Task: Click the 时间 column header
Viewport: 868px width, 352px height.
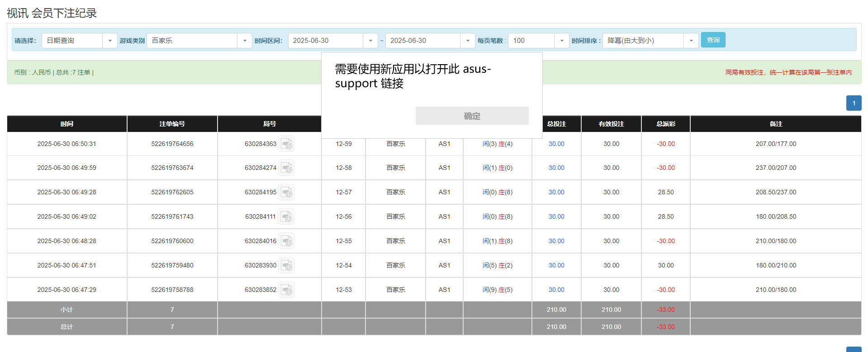Action: point(67,124)
